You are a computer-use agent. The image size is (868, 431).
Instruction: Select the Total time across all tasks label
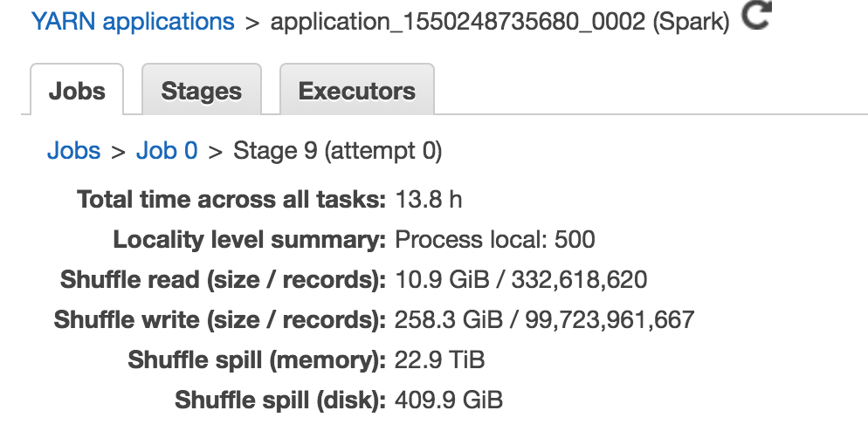pyautogui.click(x=231, y=199)
